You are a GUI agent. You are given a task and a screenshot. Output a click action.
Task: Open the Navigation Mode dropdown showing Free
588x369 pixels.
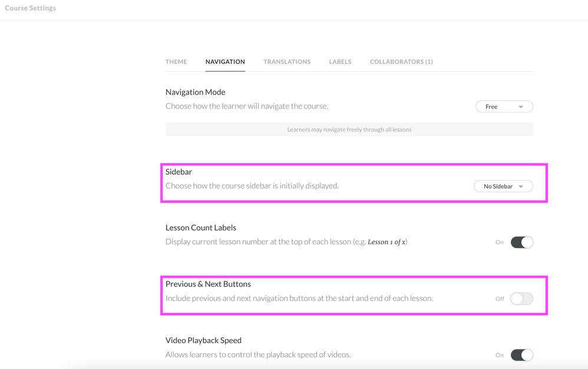point(504,107)
